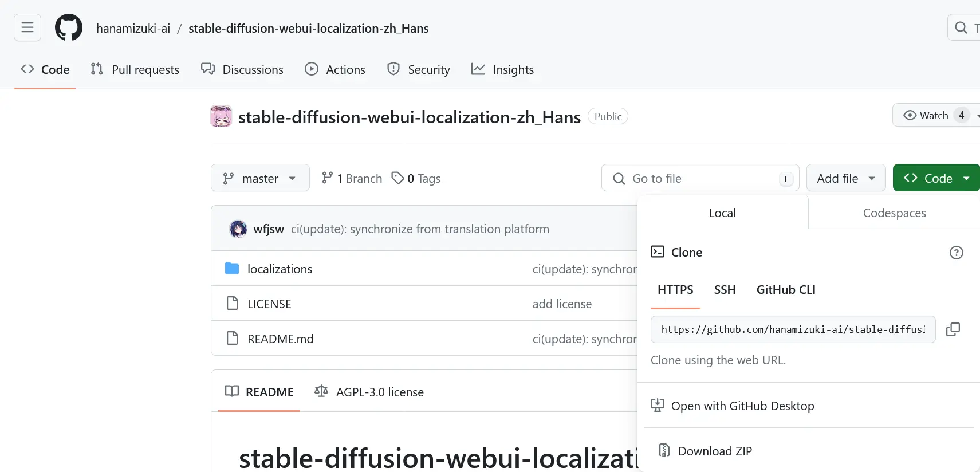
Task: Click the README.md file icon
Action: (x=232, y=338)
